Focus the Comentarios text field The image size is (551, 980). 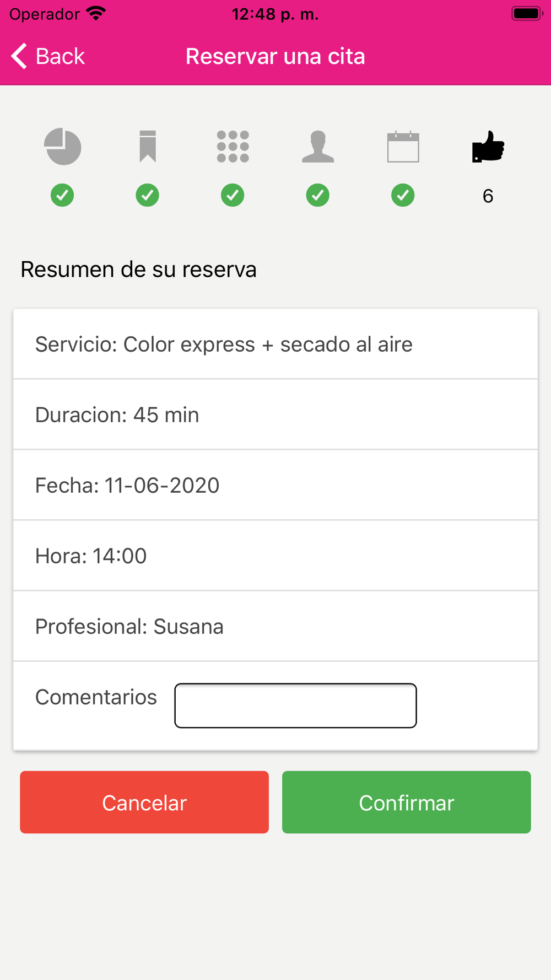coord(295,706)
